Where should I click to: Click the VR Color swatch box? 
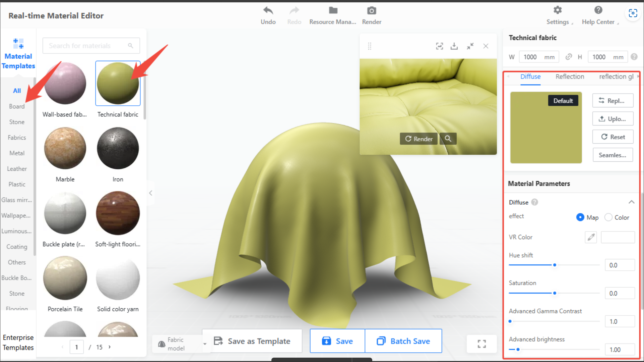pos(618,237)
